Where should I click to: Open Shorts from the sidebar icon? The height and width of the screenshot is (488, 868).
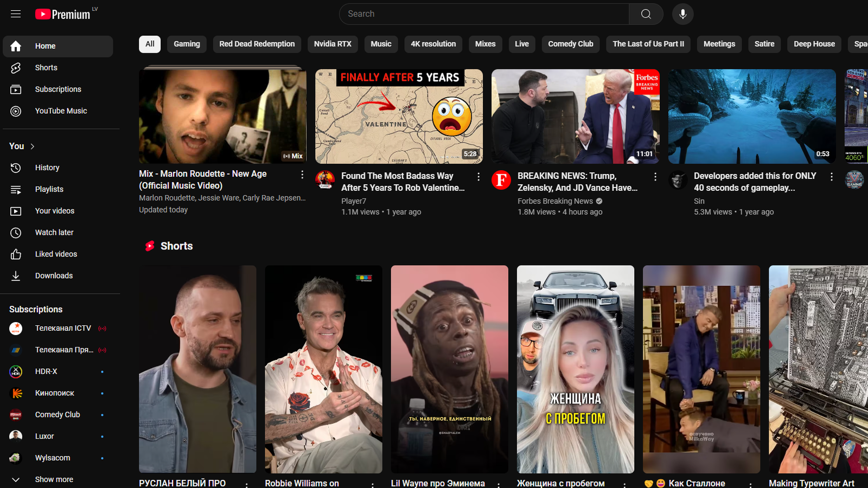coord(16,68)
